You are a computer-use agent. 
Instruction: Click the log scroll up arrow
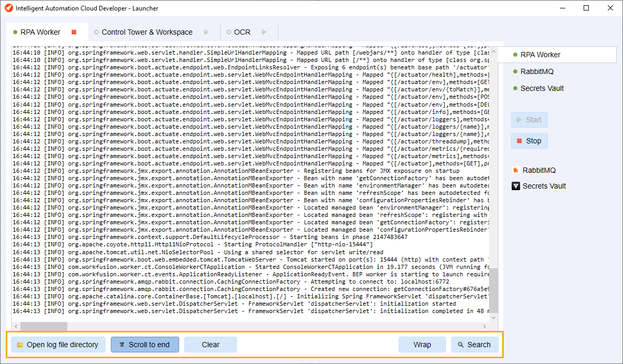coord(493,51)
